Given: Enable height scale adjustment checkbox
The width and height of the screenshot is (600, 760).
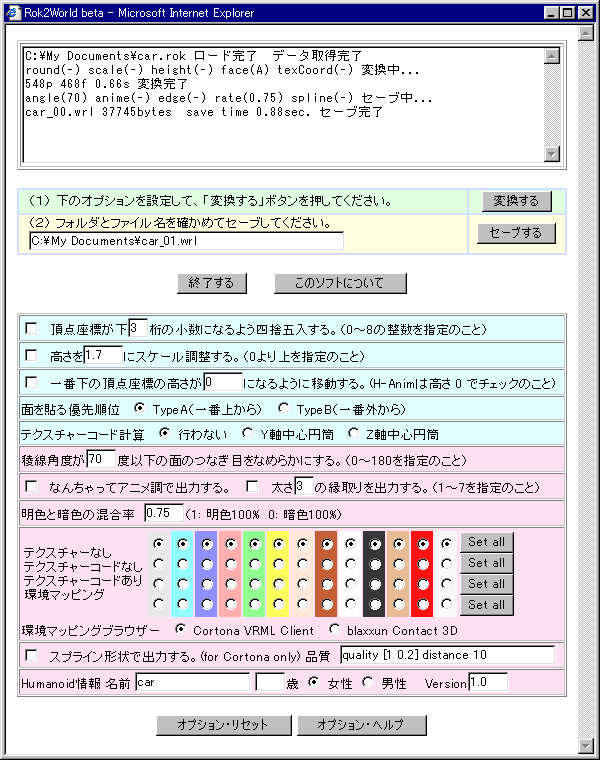Looking at the screenshot, I should [32, 355].
